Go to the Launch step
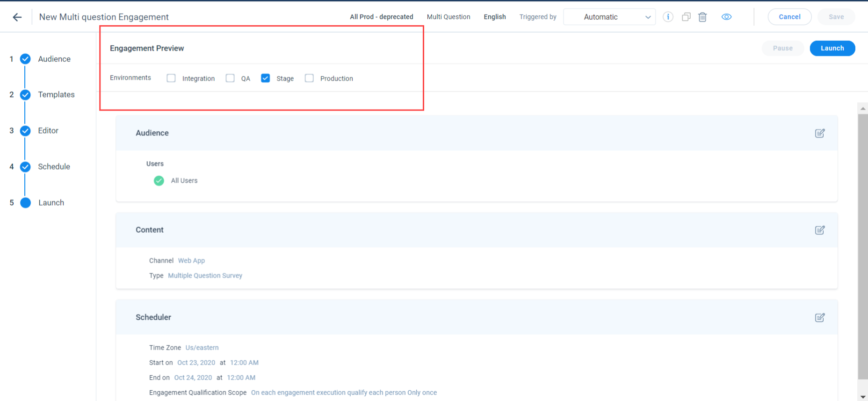Viewport: 868px width, 401px height. tap(51, 202)
